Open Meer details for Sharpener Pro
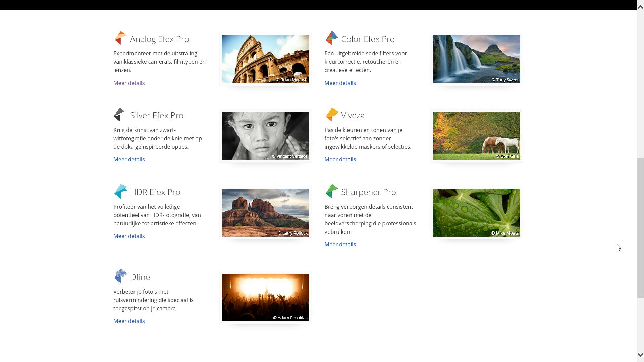 pyautogui.click(x=340, y=244)
